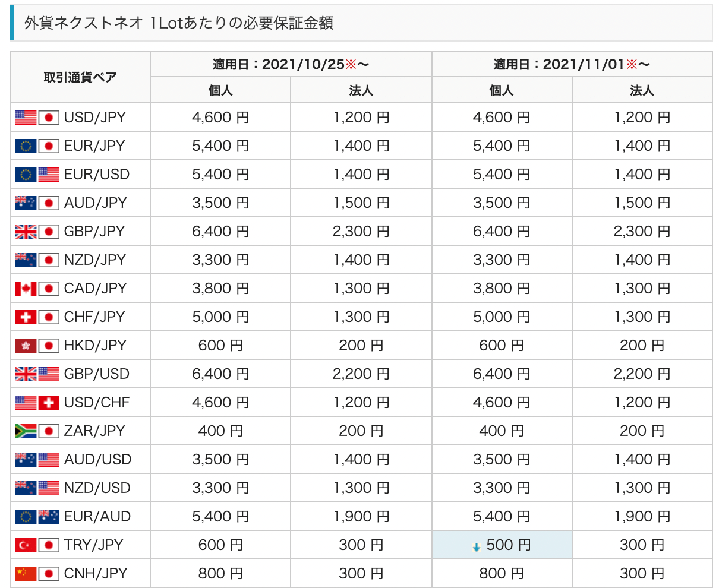Screen dimensions: 719x588
Task: Click the USD/CHF pair label
Action: pyautogui.click(x=97, y=403)
